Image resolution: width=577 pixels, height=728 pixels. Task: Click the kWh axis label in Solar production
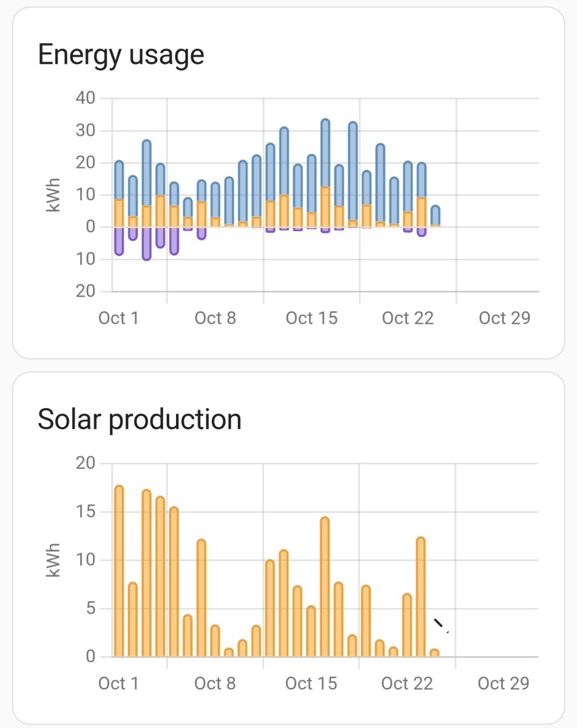(54, 559)
